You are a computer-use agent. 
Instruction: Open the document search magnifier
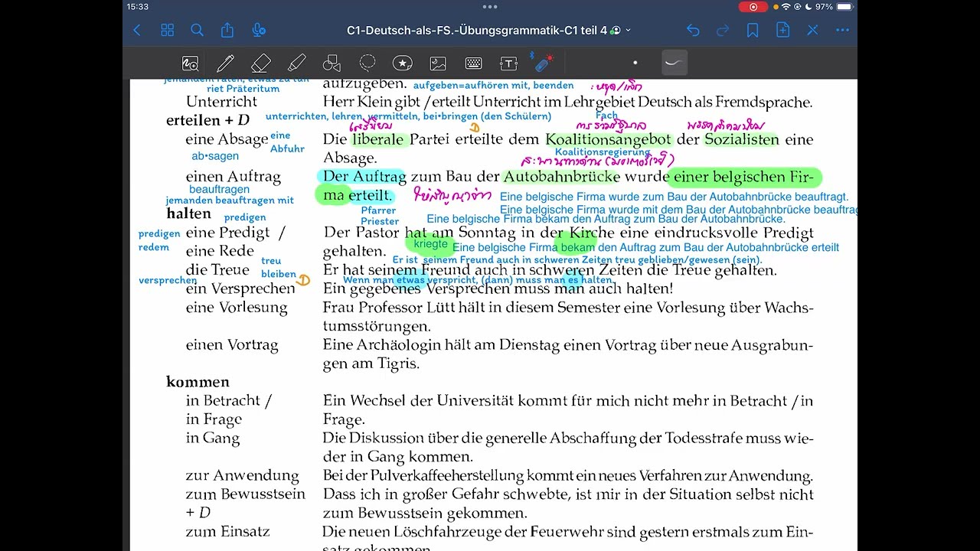point(197,31)
